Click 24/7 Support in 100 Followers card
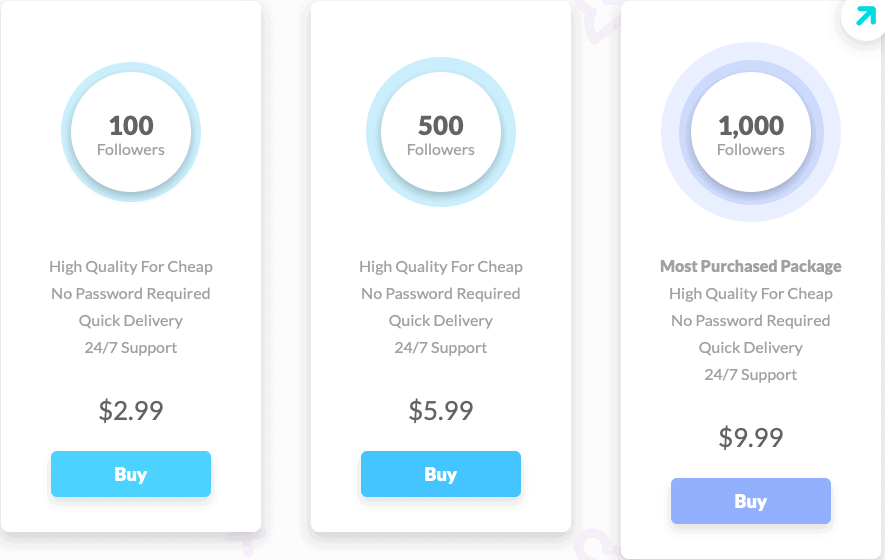The height and width of the screenshot is (560, 885). tap(131, 348)
